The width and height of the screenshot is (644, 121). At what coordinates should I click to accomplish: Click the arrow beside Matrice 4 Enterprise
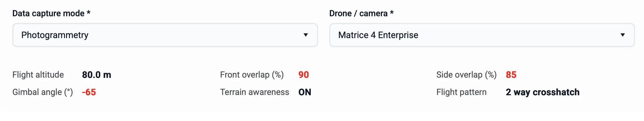(623, 35)
